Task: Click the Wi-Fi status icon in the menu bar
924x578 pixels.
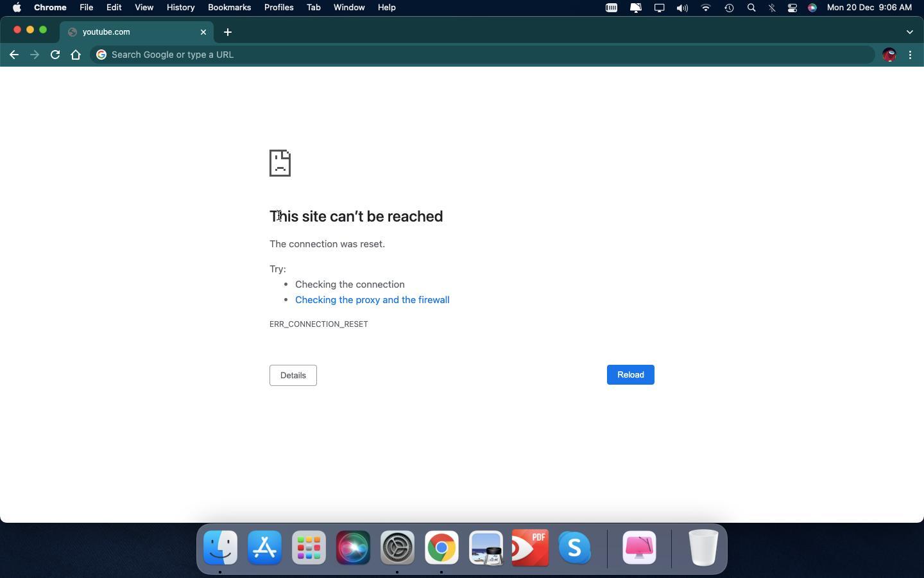Action: tap(706, 8)
